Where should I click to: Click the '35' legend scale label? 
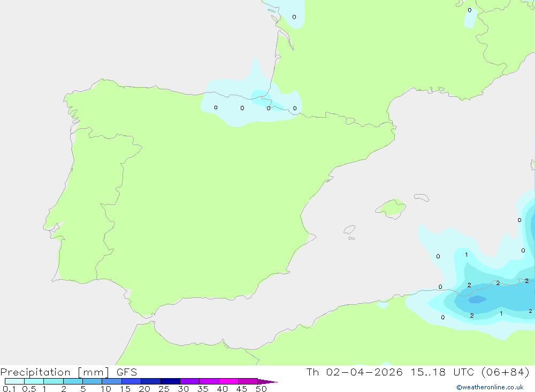click(203, 389)
